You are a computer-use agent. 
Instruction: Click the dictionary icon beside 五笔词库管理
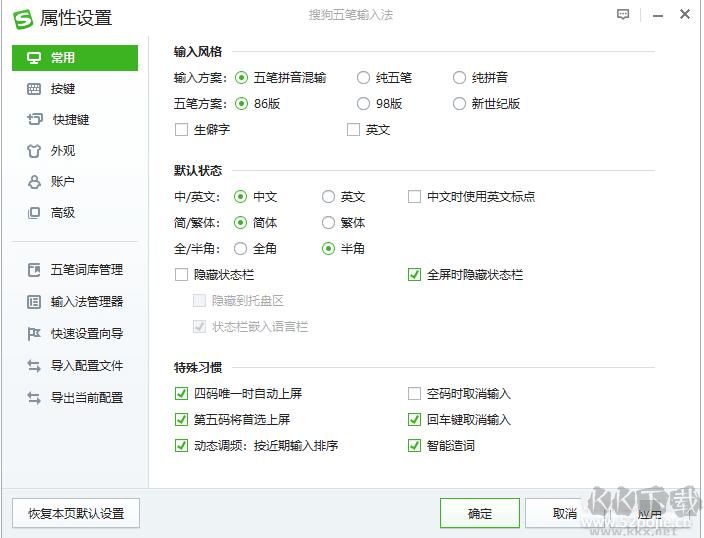click(34, 270)
